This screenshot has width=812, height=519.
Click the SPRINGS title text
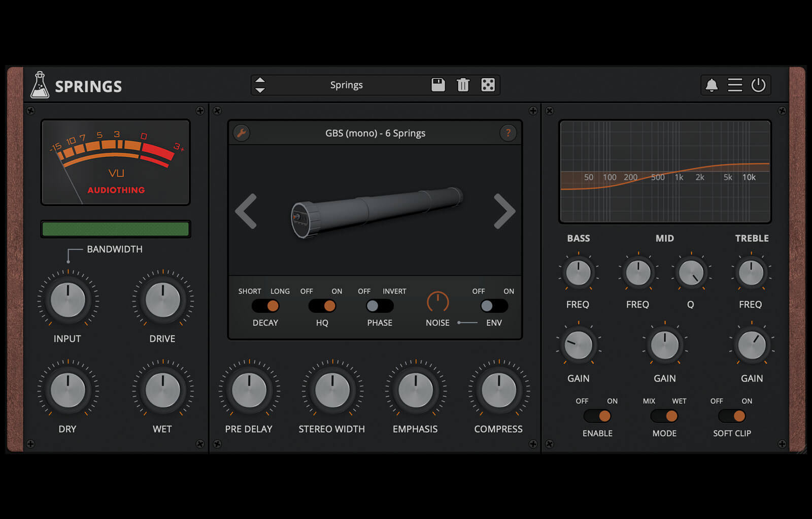pos(88,86)
